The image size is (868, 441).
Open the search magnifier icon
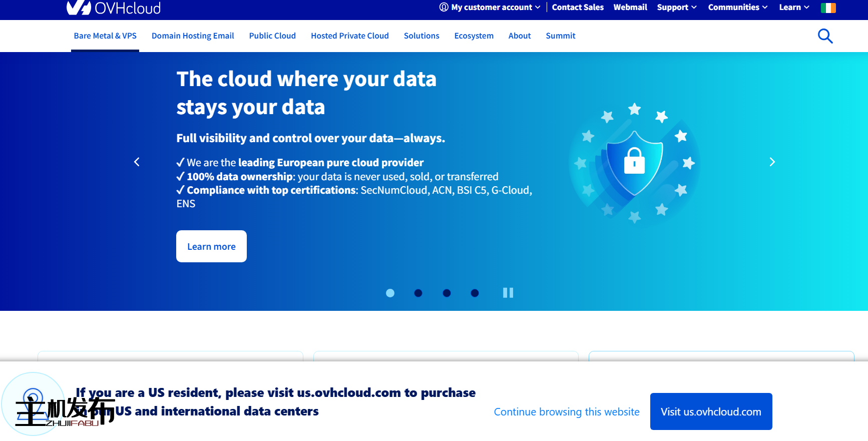click(825, 36)
